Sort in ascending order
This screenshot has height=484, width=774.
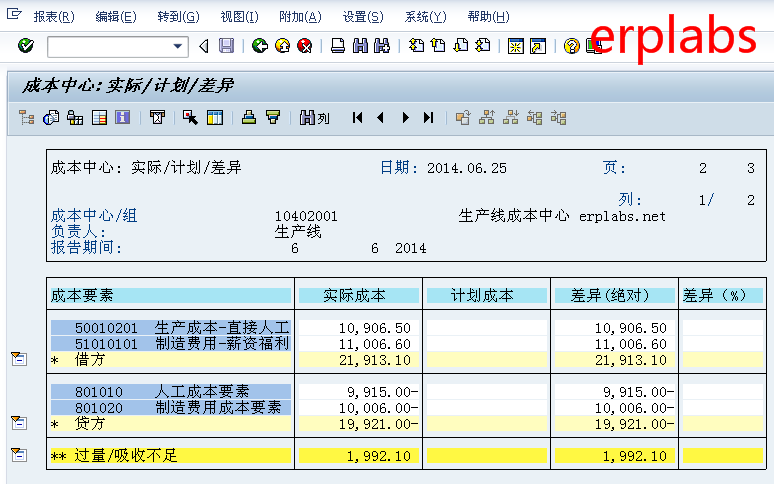point(249,117)
